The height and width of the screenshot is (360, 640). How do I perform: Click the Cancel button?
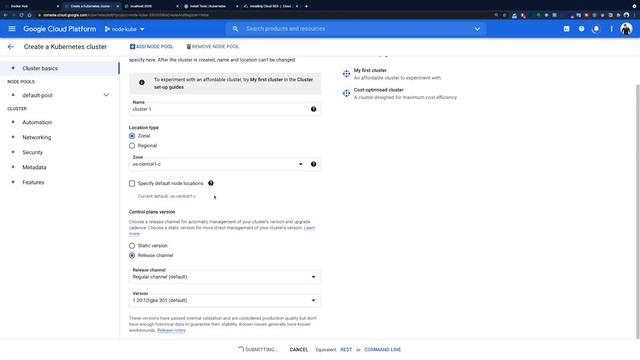tap(299, 350)
